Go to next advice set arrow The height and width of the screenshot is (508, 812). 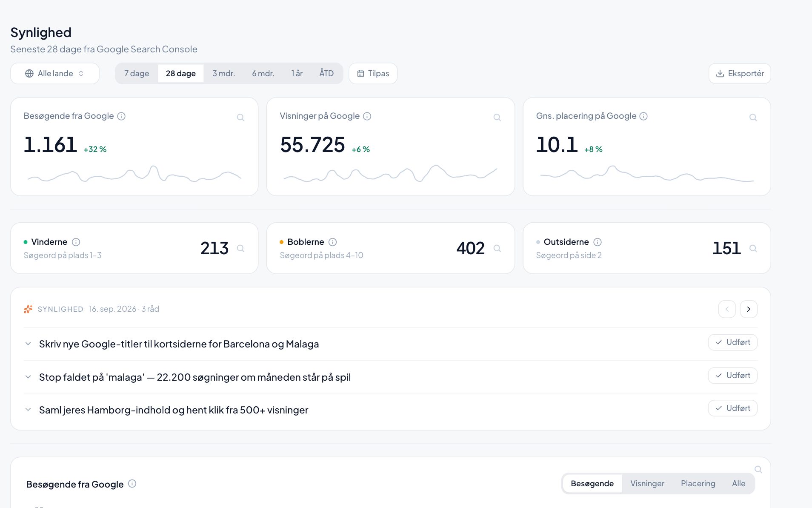[749, 309]
